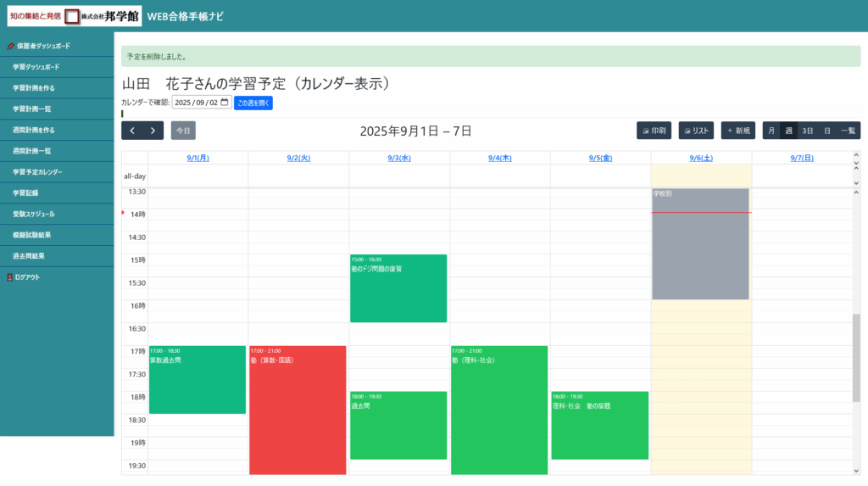Open the red 塾（算数·国語） event

click(x=298, y=407)
